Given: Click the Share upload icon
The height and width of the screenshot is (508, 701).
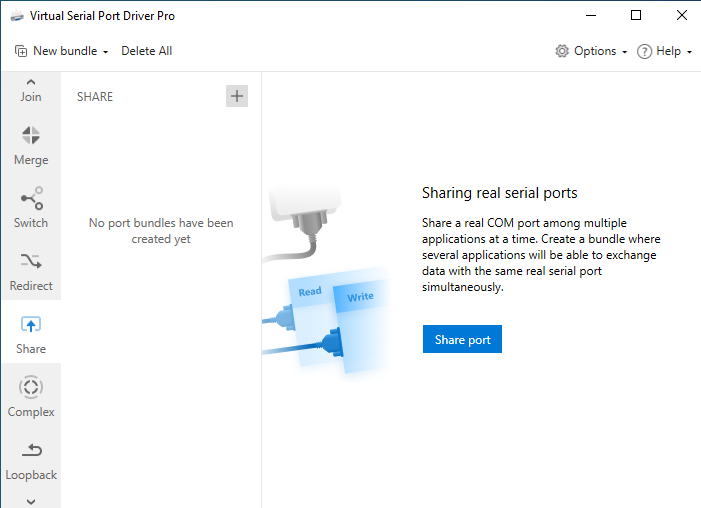Looking at the screenshot, I should point(31,324).
